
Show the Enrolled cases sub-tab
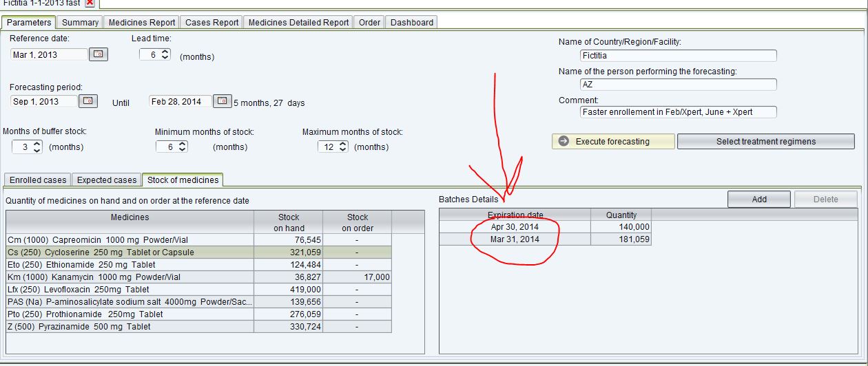(x=38, y=180)
